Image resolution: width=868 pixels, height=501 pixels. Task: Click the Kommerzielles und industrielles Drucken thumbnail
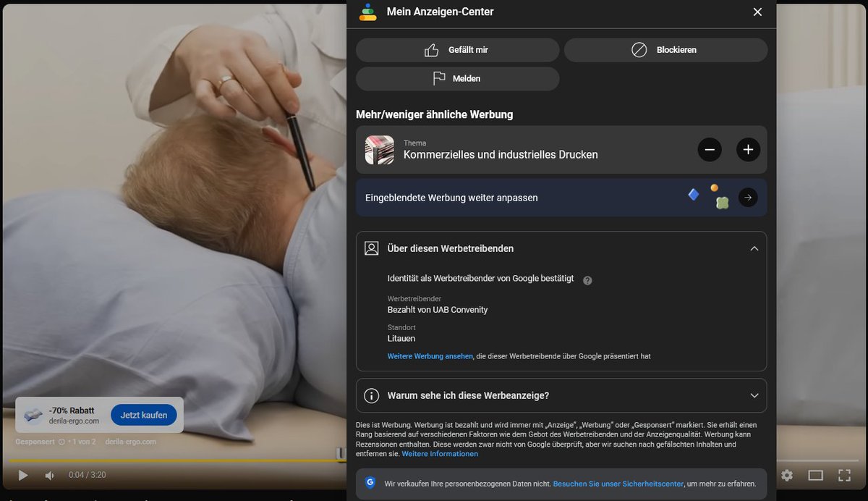point(379,150)
